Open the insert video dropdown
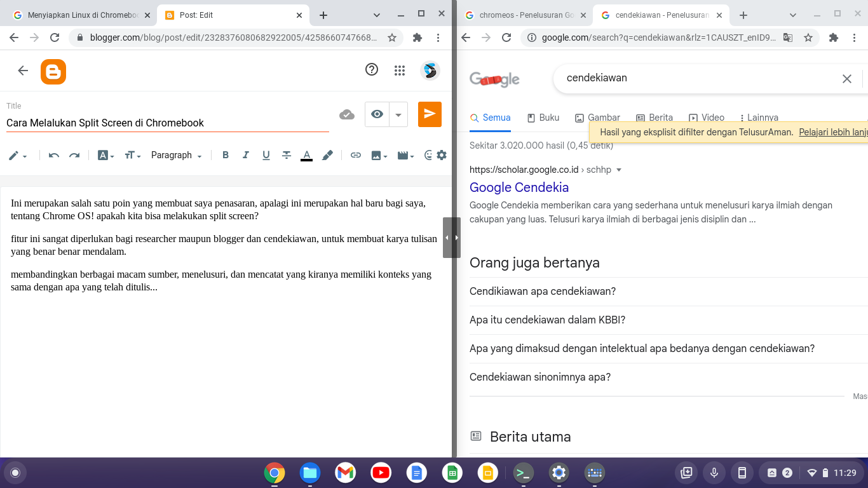The width and height of the screenshot is (868, 488). click(x=405, y=155)
